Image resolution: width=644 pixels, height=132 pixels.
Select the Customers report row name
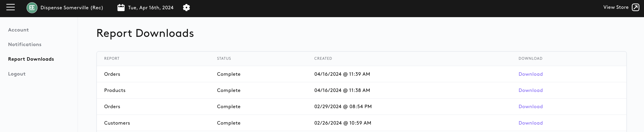point(117,123)
